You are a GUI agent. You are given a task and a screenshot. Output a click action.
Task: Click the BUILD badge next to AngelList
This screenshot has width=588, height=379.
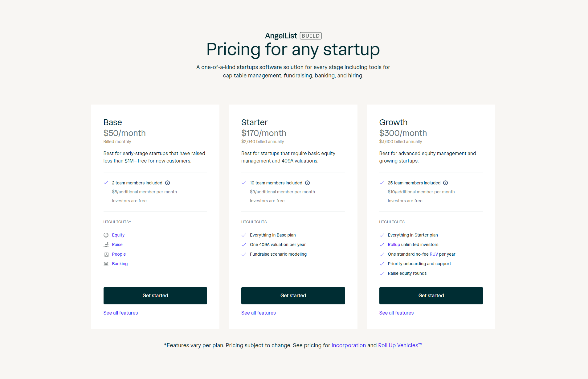pos(310,35)
